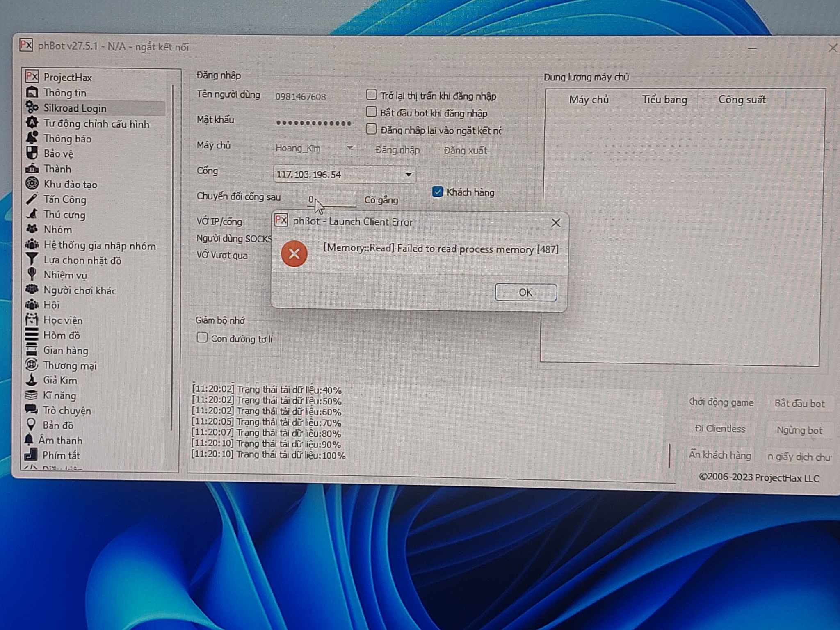Click log line Trạng thái tải dữ liệu:40%
The image size is (840, 630).
click(x=267, y=389)
